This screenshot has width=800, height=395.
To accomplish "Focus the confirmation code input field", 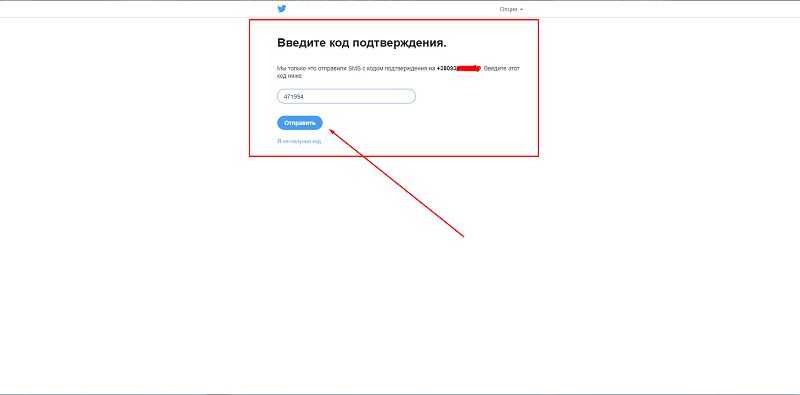I will pos(346,96).
